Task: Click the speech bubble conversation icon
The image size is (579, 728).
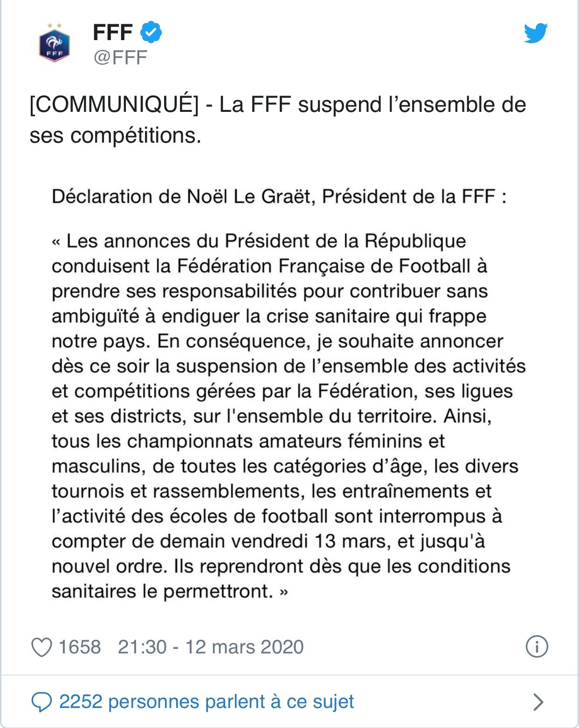Action: pyautogui.click(x=42, y=701)
